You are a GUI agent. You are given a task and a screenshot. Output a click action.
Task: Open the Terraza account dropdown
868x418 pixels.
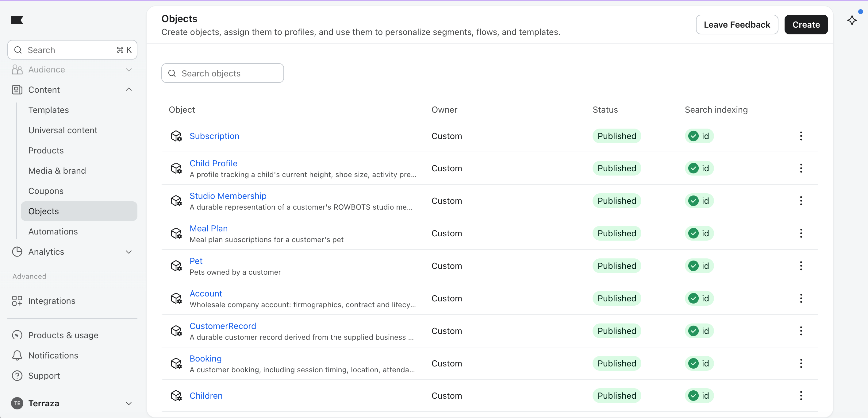(72, 403)
